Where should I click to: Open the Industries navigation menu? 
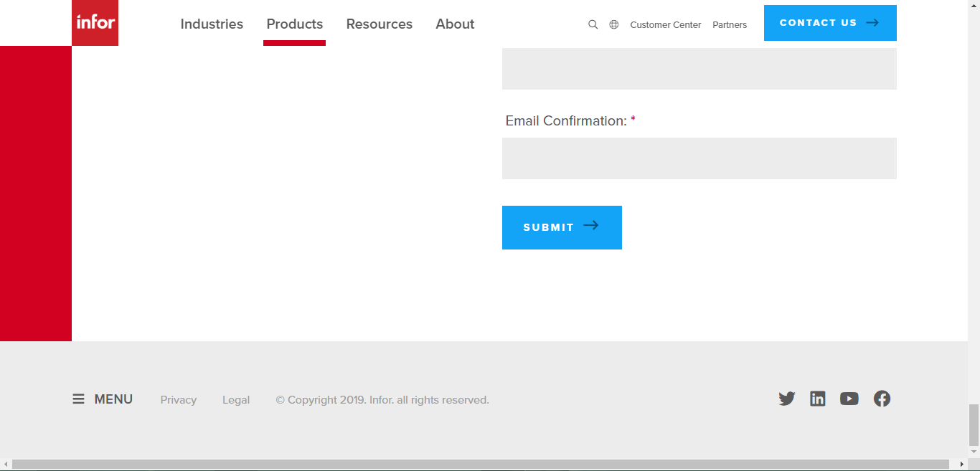pyautogui.click(x=212, y=24)
